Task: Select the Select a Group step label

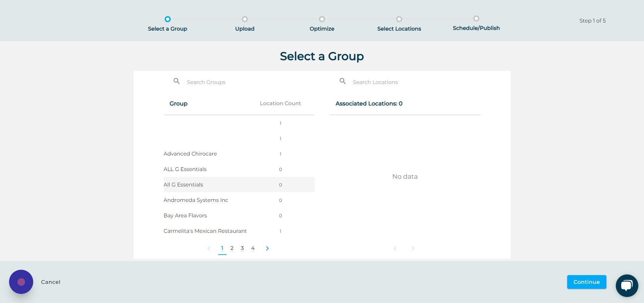Action: (x=168, y=29)
